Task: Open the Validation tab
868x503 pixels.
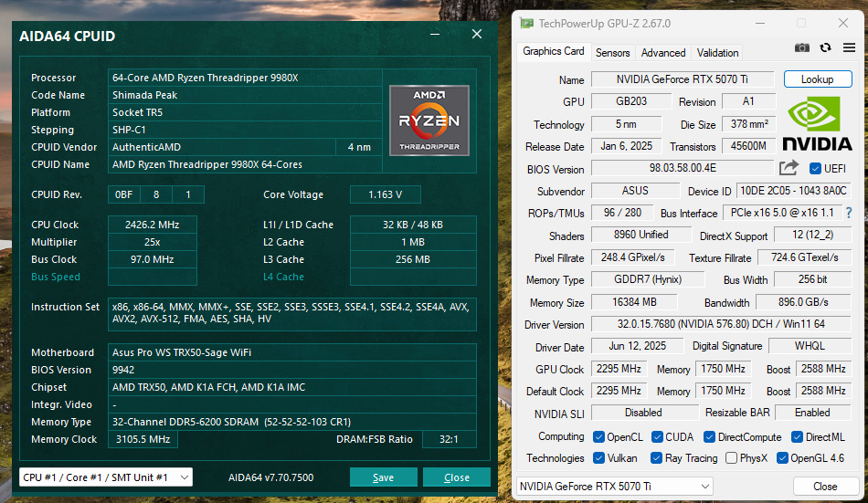Action: (717, 53)
